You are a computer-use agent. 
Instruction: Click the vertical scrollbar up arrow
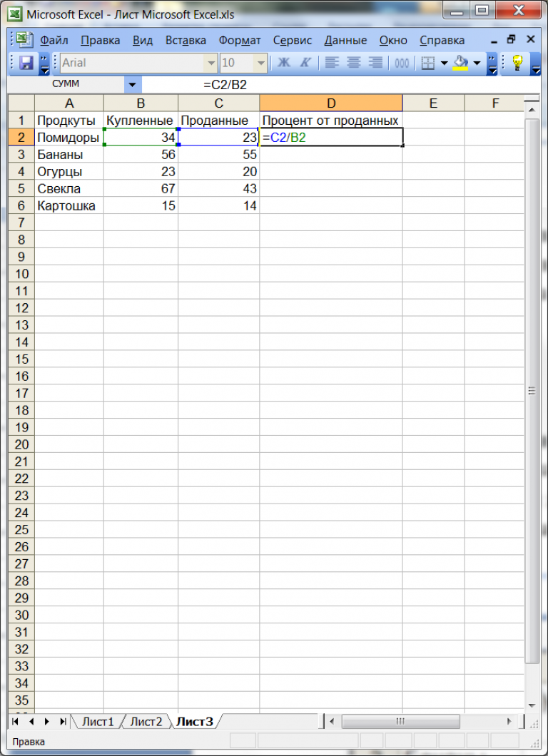[532, 111]
